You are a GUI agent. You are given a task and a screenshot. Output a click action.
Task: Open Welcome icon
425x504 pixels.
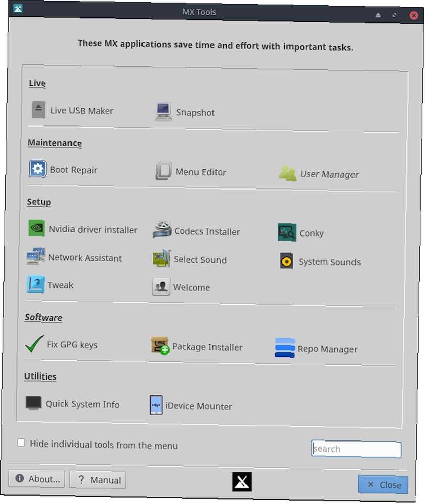click(x=161, y=286)
